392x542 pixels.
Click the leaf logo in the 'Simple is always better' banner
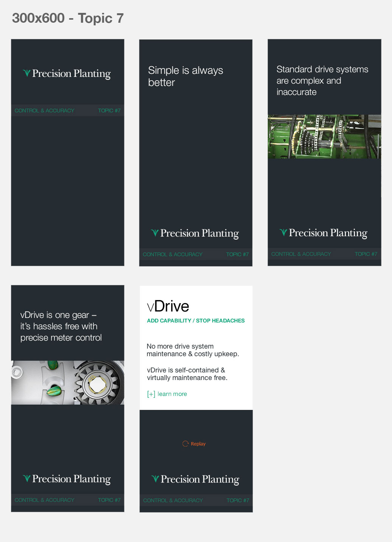pyautogui.click(x=155, y=233)
